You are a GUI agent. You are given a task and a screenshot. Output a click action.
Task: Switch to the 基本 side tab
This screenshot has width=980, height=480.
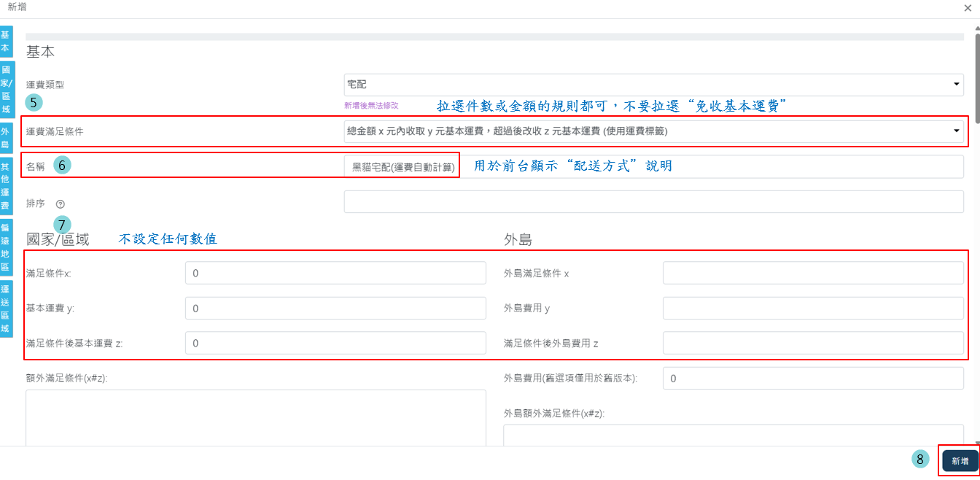point(6,42)
